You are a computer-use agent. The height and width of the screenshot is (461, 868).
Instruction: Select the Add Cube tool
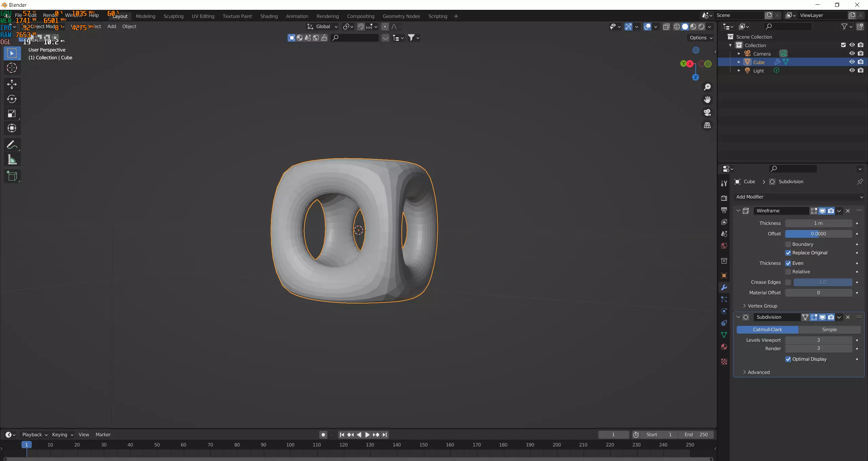tap(12, 176)
